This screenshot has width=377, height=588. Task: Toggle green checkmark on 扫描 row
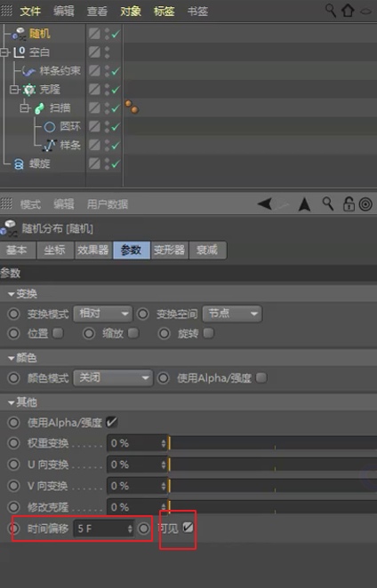116,108
